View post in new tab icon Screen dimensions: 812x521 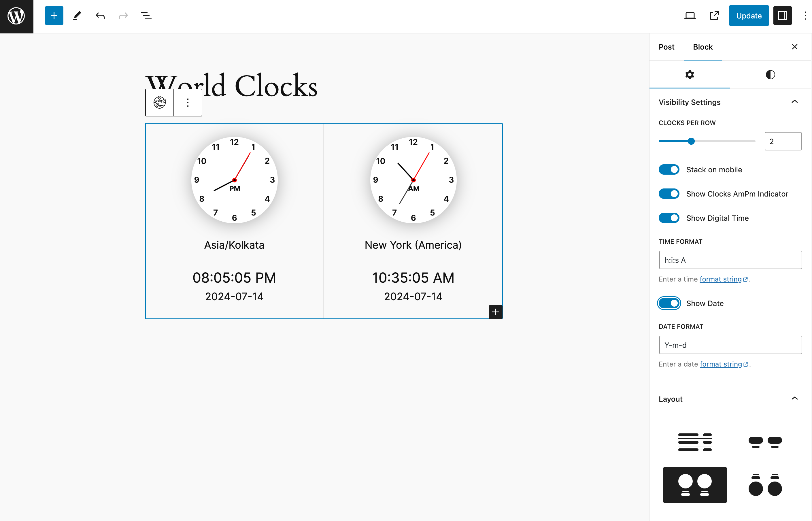coord(714,16)
